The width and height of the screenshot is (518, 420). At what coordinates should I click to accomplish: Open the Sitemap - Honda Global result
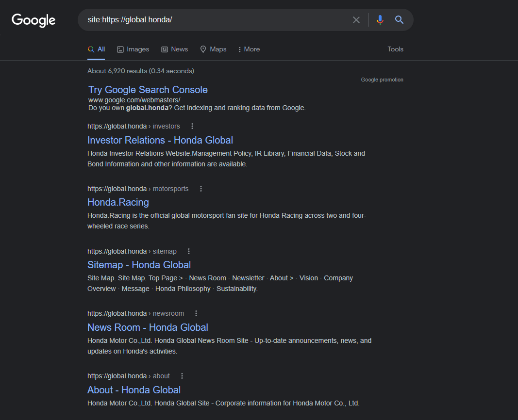pyautogui.click(x=139, y=265)
